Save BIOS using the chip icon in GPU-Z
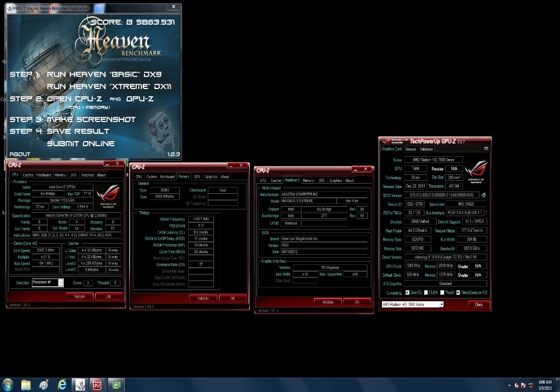 pos(484,195)
